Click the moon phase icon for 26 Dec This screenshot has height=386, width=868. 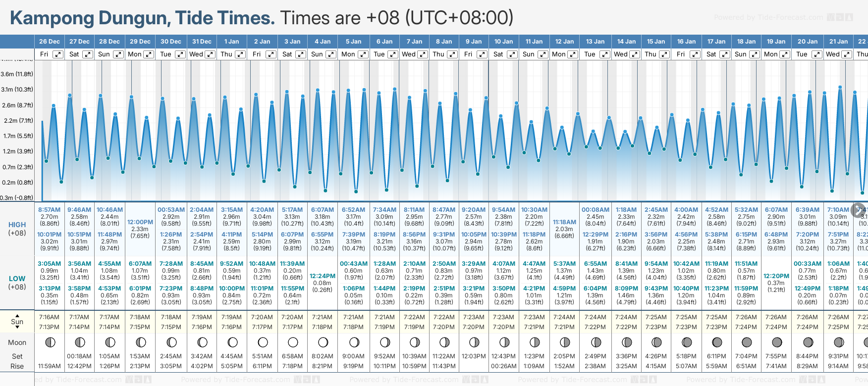click(50, 342)
